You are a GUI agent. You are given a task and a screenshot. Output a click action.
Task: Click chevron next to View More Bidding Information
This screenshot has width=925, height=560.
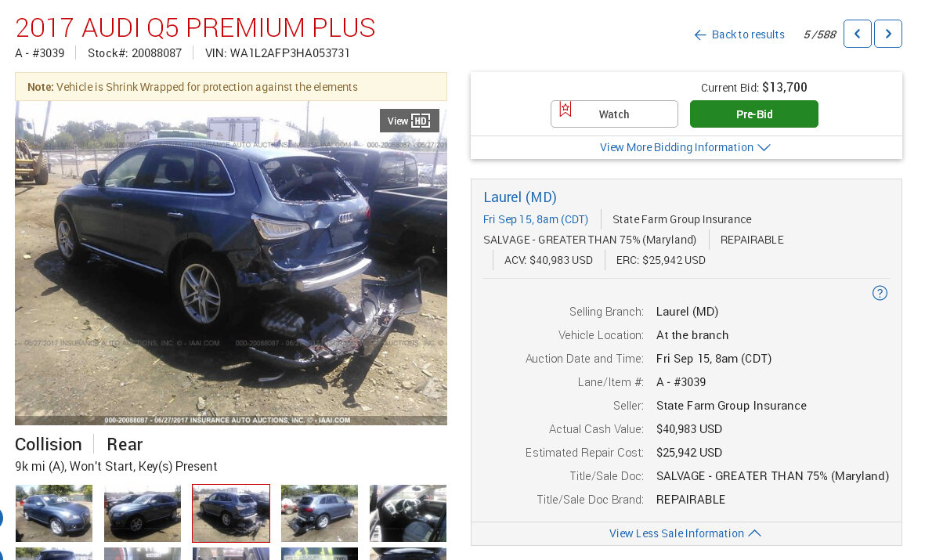pyautogui.click(x=764, y=147)
